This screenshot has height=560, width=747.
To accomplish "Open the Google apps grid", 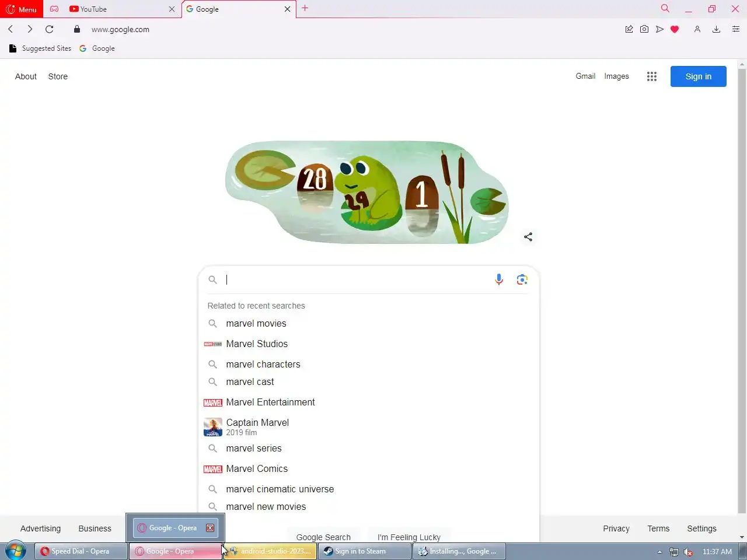I will click(652, 76).
